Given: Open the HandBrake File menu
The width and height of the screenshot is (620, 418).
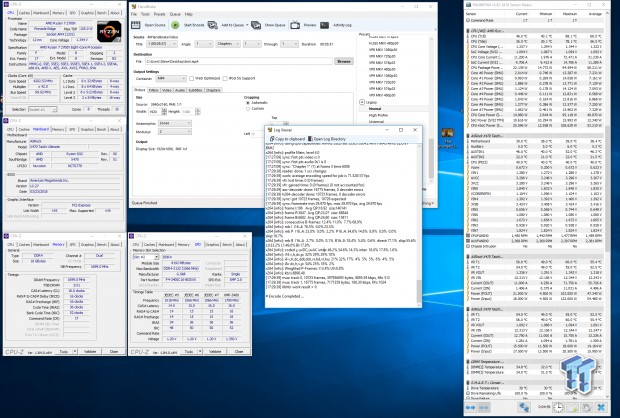Looking at the screenshot, I should (134, 14).
